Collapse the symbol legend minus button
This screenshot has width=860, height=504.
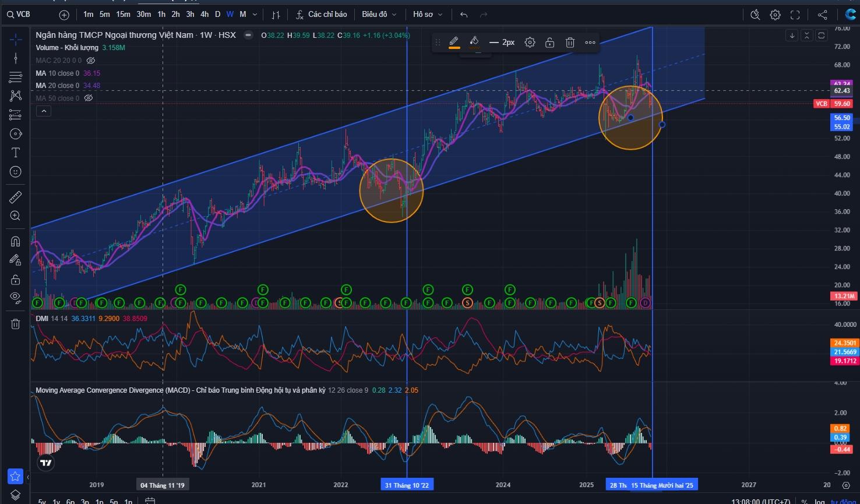click(x=248, y=35)
